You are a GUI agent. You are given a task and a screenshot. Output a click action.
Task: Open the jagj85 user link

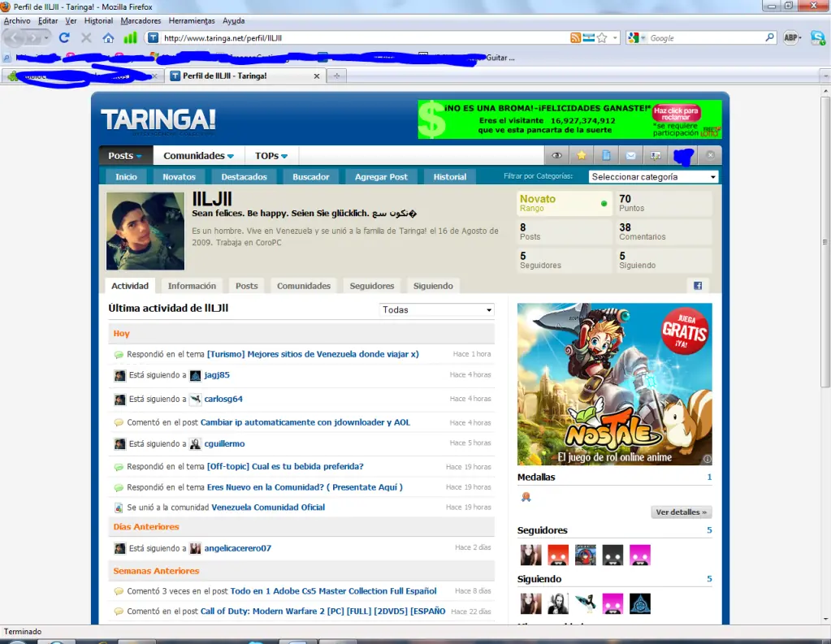click(217, 374)
